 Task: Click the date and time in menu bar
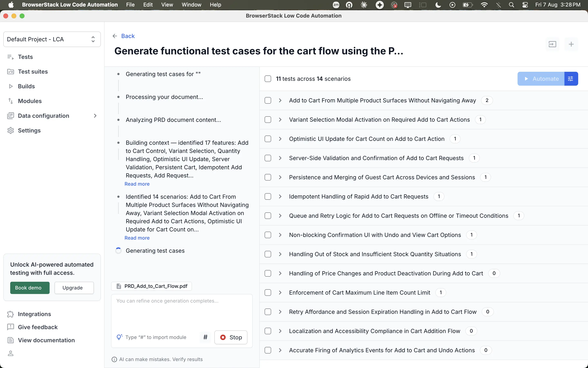coord(558,5)
